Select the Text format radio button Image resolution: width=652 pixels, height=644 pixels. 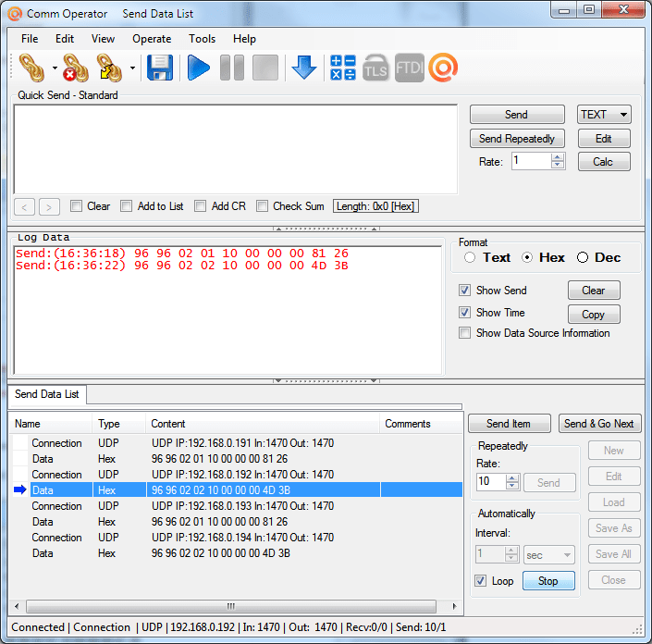coord(470,257)
